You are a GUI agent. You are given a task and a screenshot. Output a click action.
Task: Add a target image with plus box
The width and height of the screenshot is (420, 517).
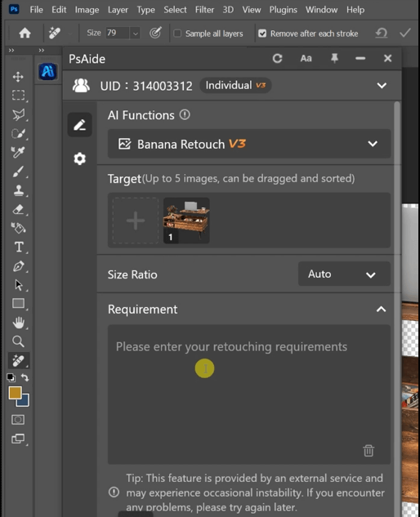(x=136, y=221)
